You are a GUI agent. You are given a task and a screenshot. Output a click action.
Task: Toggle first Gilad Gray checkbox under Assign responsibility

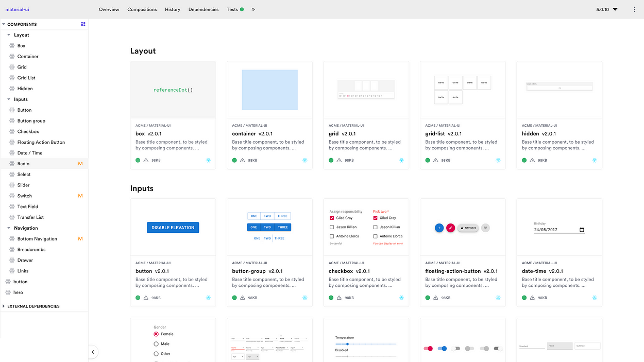332,218
